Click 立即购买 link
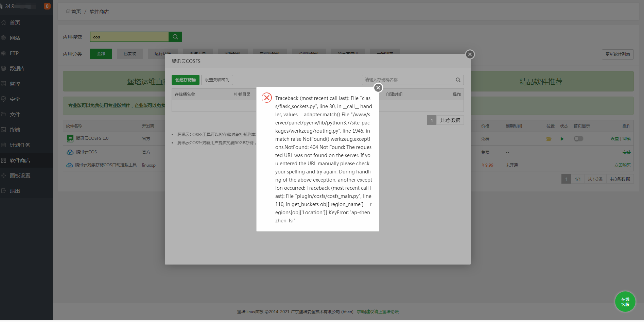 623,165
